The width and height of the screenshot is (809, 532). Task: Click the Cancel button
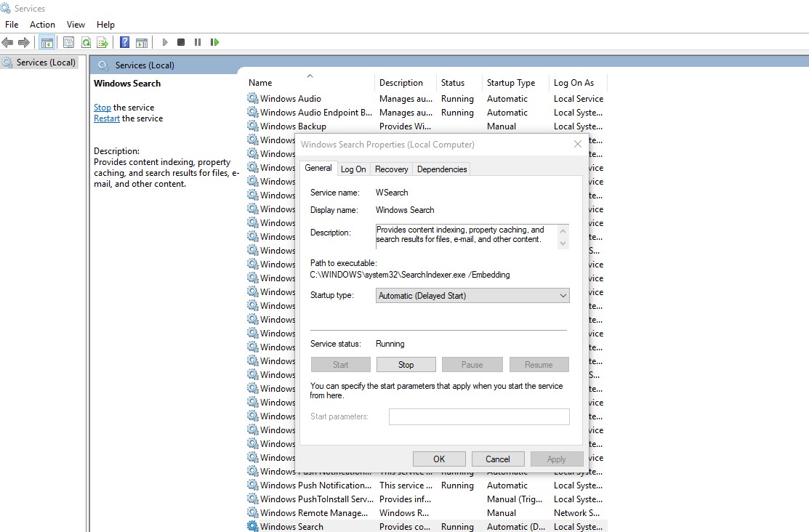(x=498, y=459)
